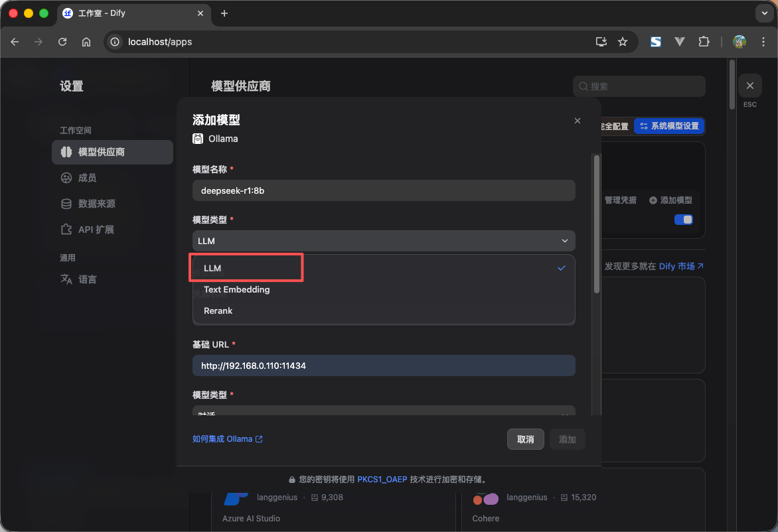Click the 语言 translate icon
The height and width of the screenshot is (532, 778).
point(66,279)
